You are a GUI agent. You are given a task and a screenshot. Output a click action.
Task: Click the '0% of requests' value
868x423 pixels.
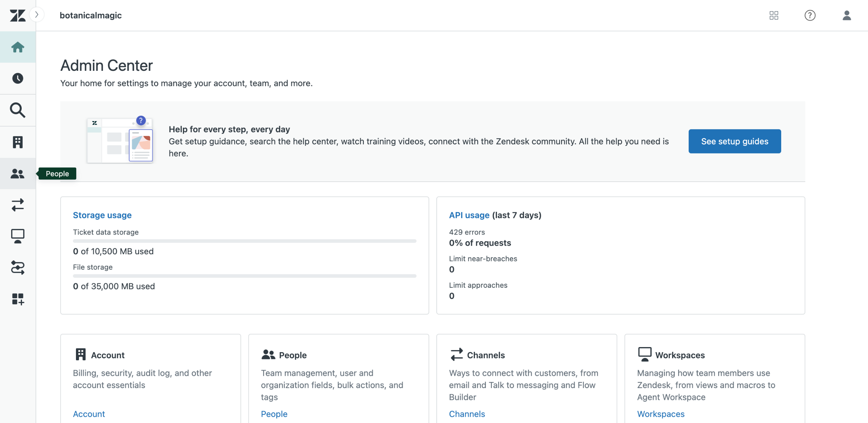pos(480,243)
